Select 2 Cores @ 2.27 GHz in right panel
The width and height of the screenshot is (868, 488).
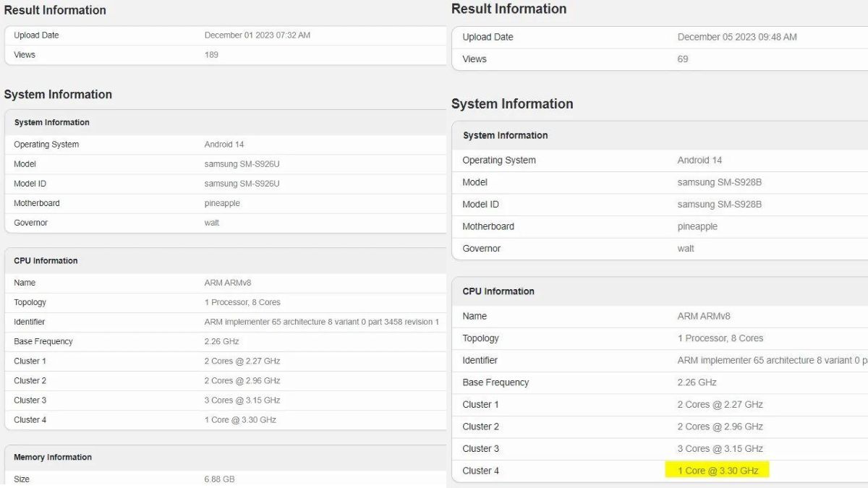pyautogui.click(x=720, y=405)
